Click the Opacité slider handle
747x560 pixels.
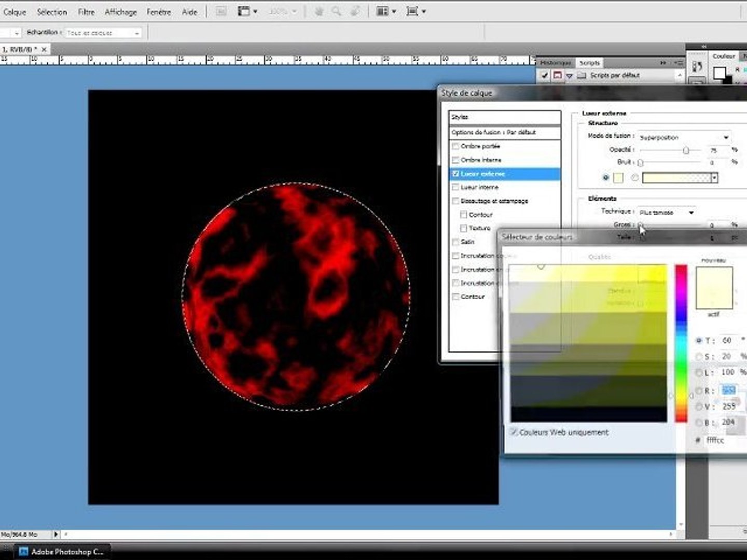pos(686,150)
